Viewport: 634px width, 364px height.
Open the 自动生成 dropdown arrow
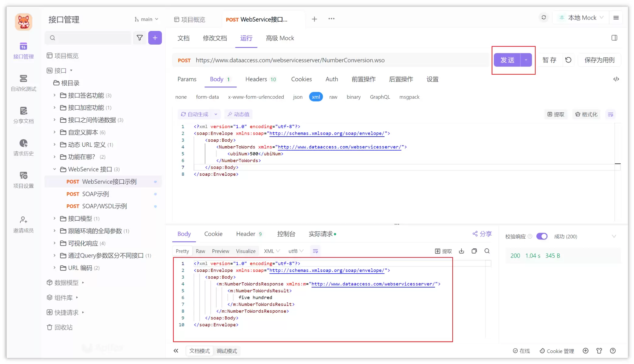pyautogui.click(x=216, y=114)
